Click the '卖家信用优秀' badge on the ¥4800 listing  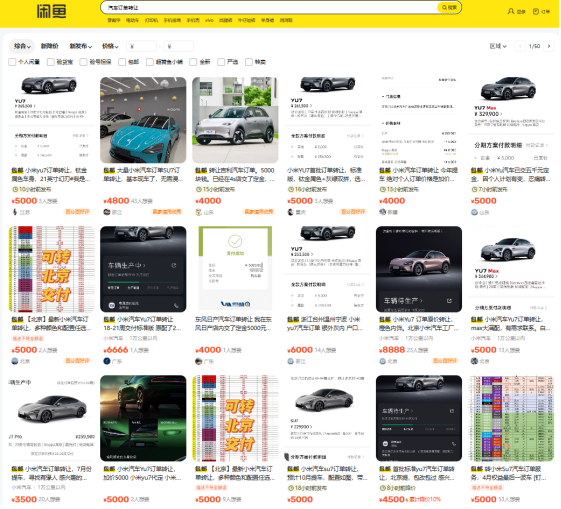coord(167,212)
